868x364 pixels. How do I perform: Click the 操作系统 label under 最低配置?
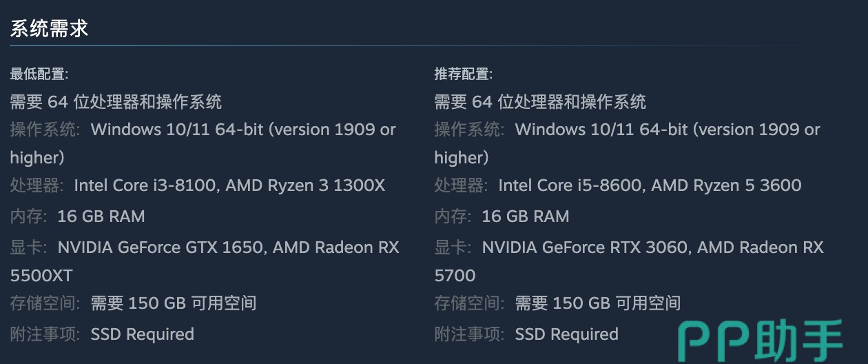point(45,130)
